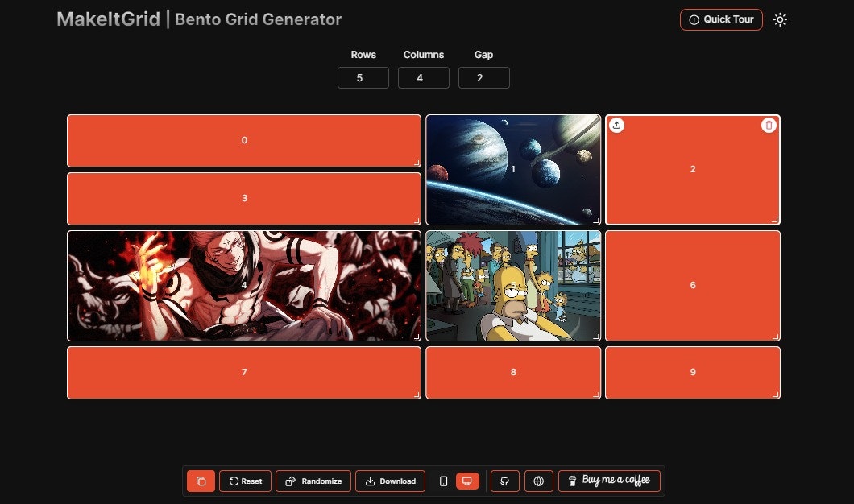The image size is (854, 504).
Task: Click resize handle of cell 6
Action: click(x=776, y=337)
